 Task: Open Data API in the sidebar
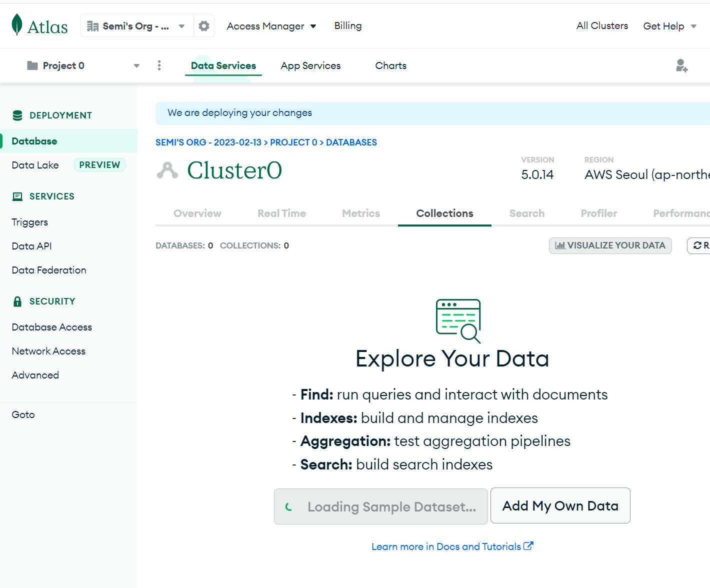click(32, 246)
